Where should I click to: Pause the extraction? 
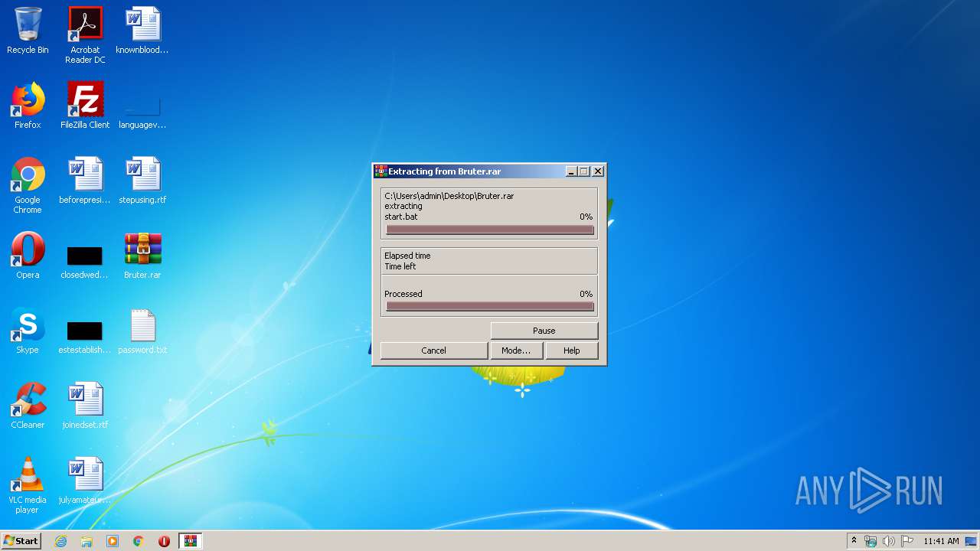544,331
